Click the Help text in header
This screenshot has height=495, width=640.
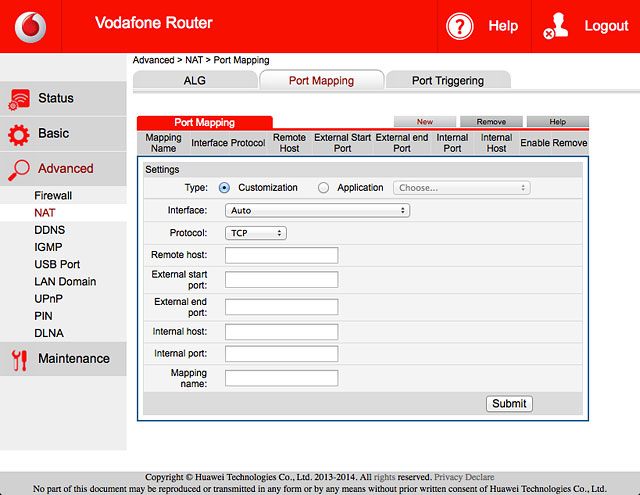tap(503, 26)
